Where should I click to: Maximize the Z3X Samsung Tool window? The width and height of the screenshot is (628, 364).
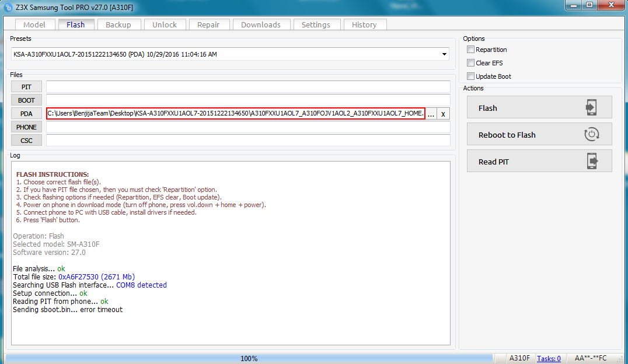[x=589, y=5]
